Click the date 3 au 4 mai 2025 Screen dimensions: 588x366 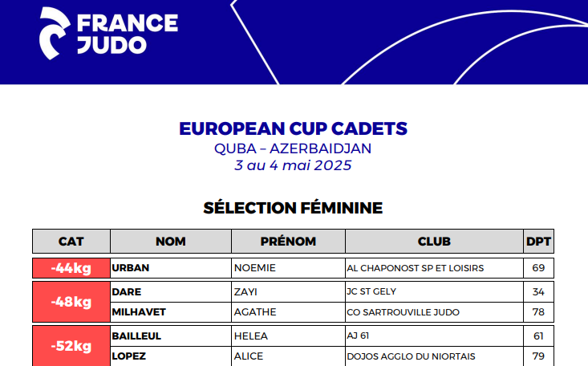[x=293, y=165]
